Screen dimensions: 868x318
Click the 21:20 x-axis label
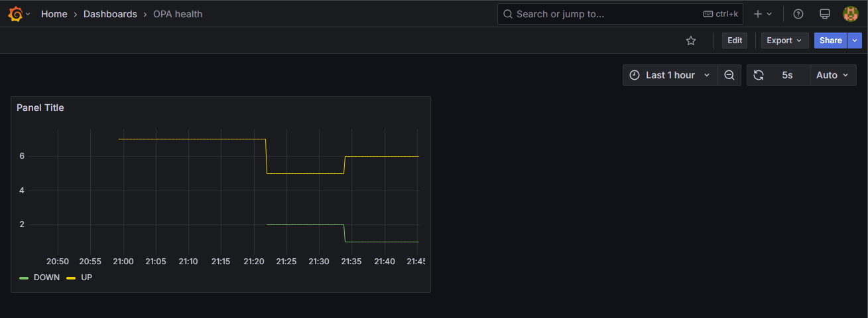point(253,262)
